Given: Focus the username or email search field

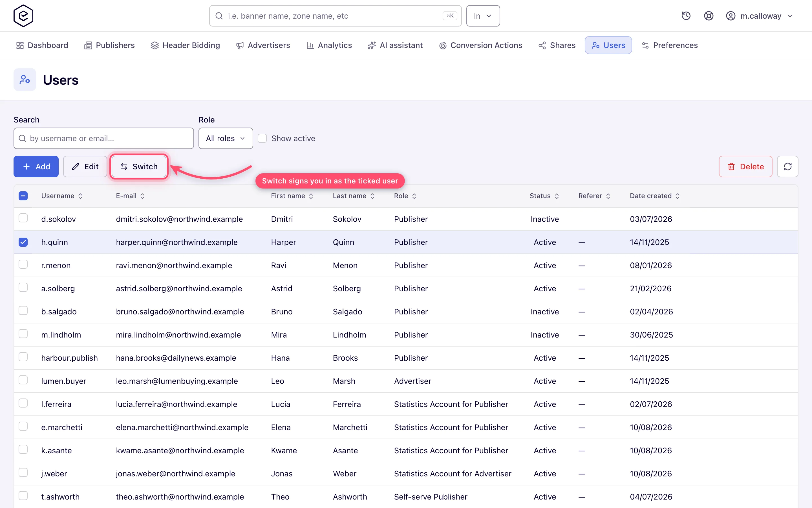Looking at the screenshot, I should (x=104, y=138).
